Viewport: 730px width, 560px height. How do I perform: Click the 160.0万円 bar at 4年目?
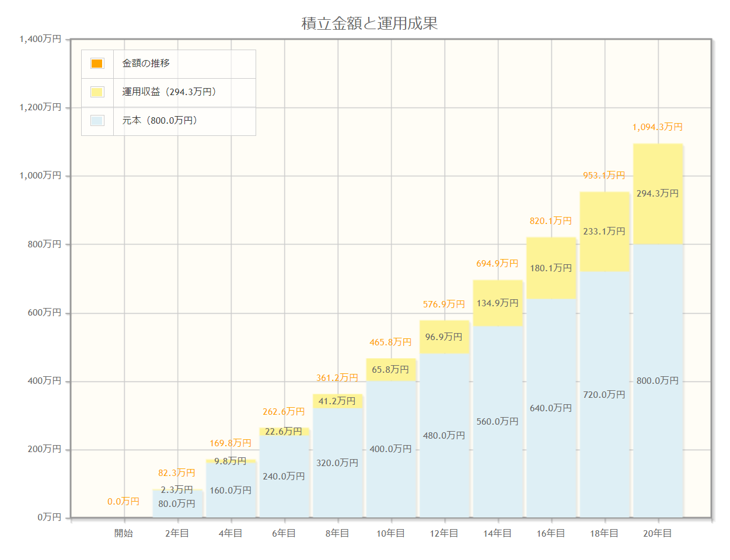click(x=230, y=490)
